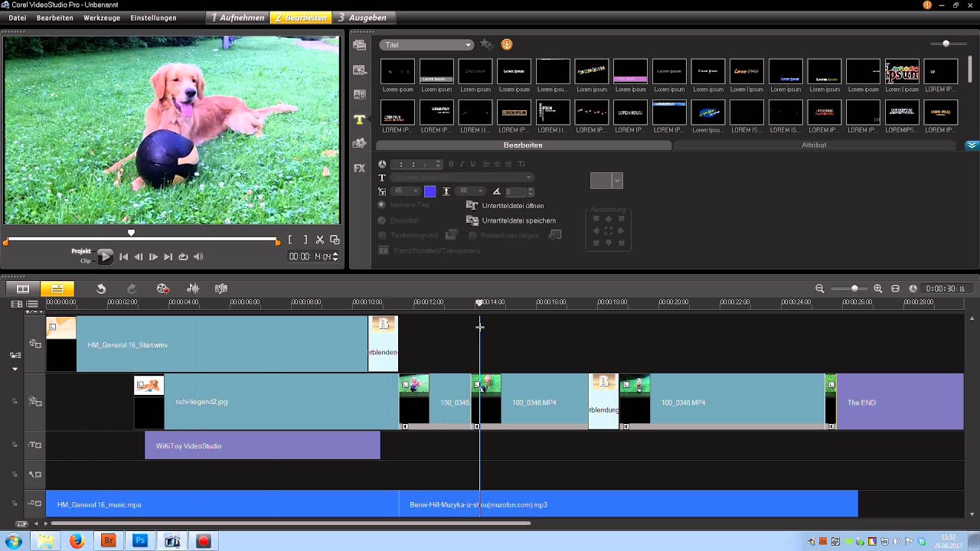
Task: Open the Graphics library icon
Action: pyautogui.click(x=359, y=144)
